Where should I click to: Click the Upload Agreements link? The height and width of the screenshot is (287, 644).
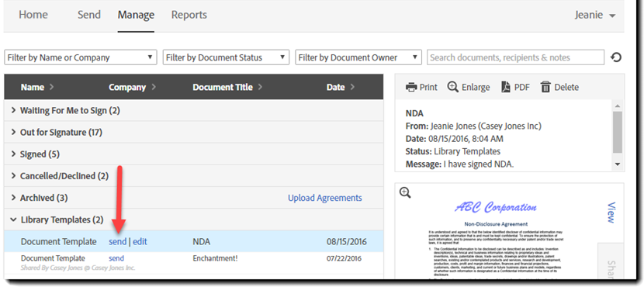click(325, 198)
